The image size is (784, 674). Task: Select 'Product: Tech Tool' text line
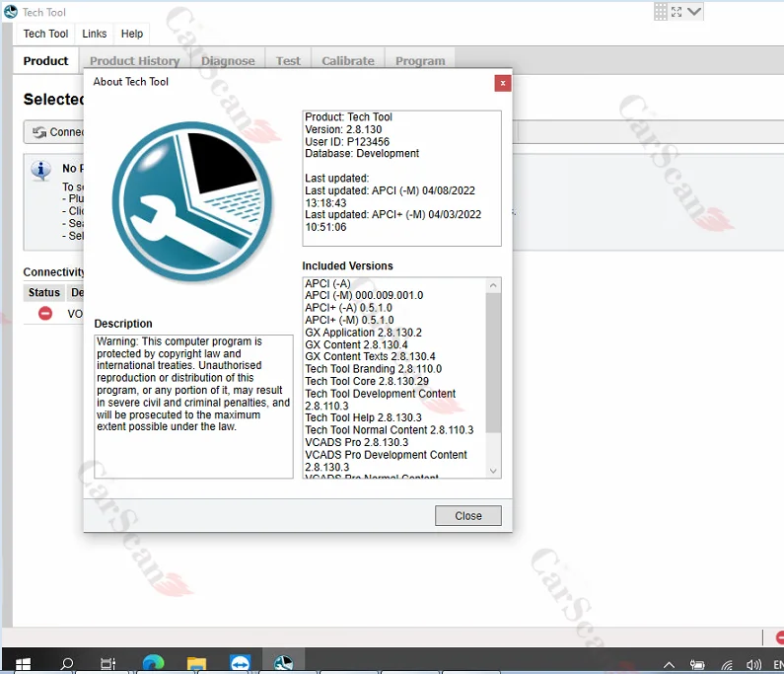pyautogui.click(x=348, y=117)
